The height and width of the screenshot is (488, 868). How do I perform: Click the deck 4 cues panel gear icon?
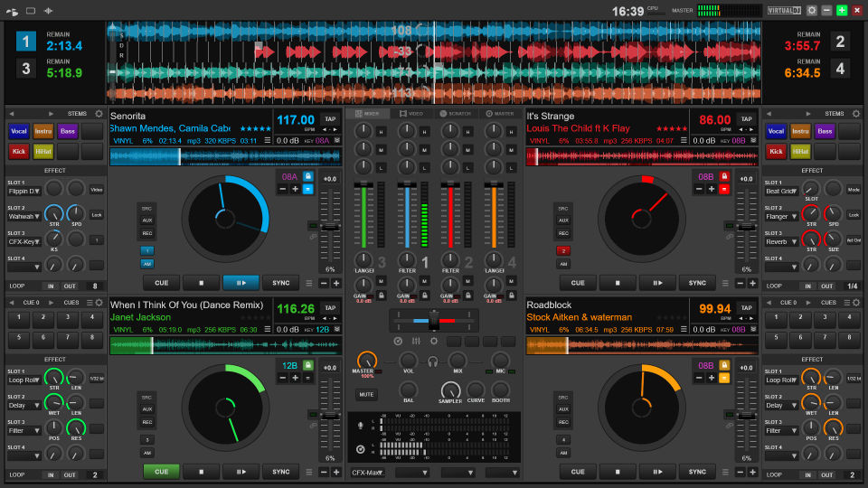856,303
